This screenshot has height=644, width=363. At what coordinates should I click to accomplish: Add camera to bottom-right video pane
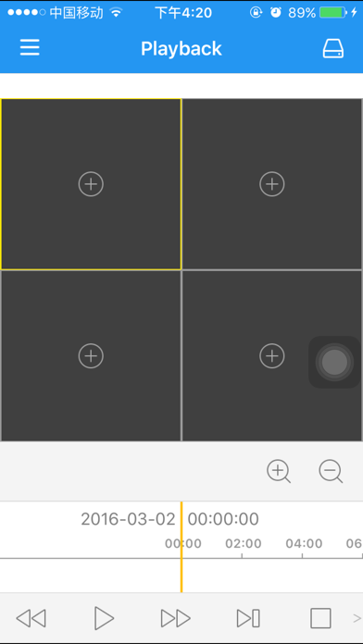[271, 355]
